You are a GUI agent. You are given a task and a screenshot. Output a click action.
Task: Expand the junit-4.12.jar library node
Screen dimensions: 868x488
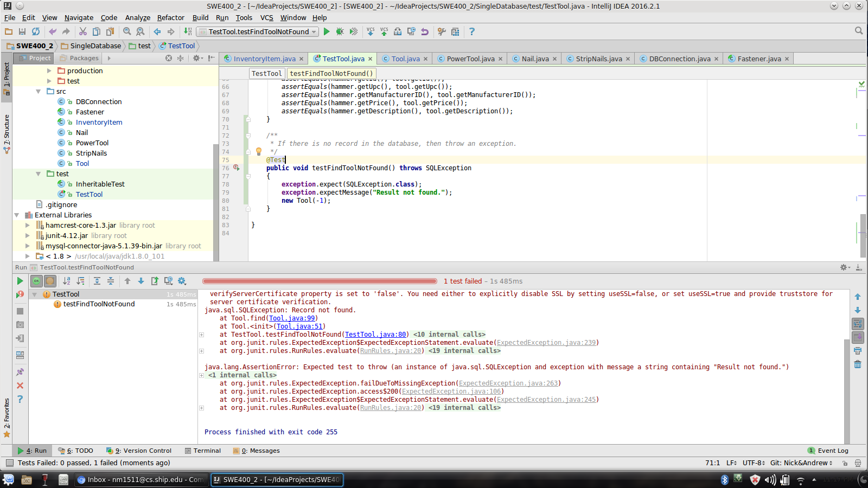point(28,235)
